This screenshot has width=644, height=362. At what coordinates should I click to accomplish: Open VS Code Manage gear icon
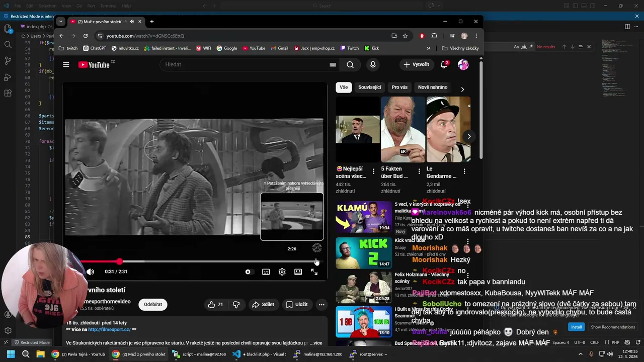8,330
